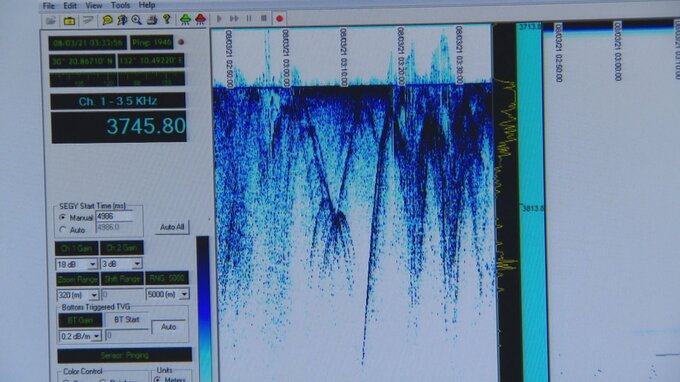Click the magnifying glass zoom icon
This screenshot has width=680, height=382.
click(x=137, y=20)
